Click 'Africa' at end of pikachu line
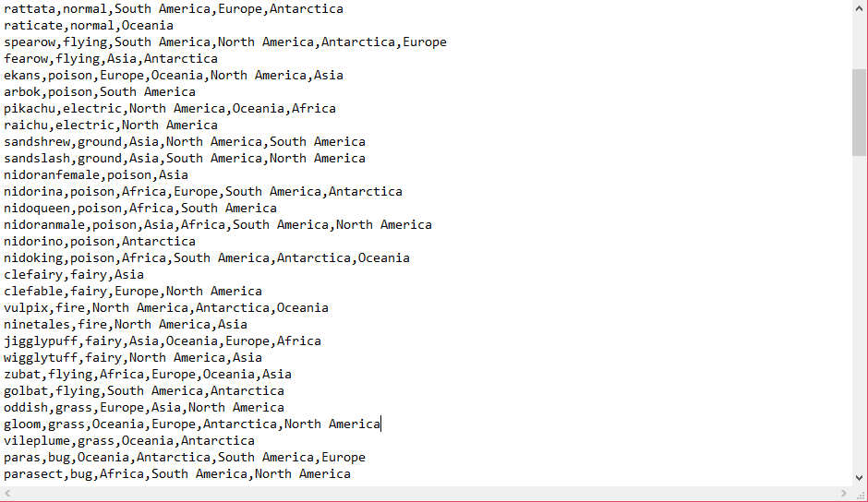 point(314,109)
